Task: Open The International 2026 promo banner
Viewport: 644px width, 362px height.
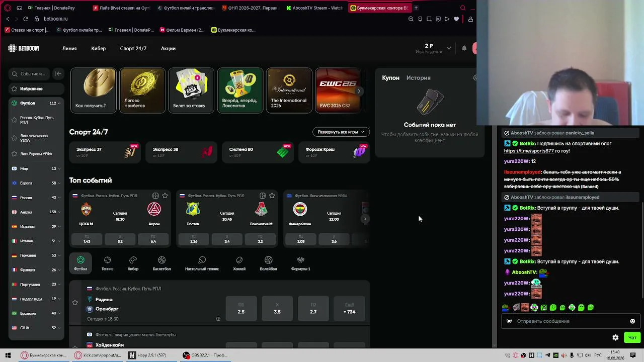Action: click(x=289, y=90)
